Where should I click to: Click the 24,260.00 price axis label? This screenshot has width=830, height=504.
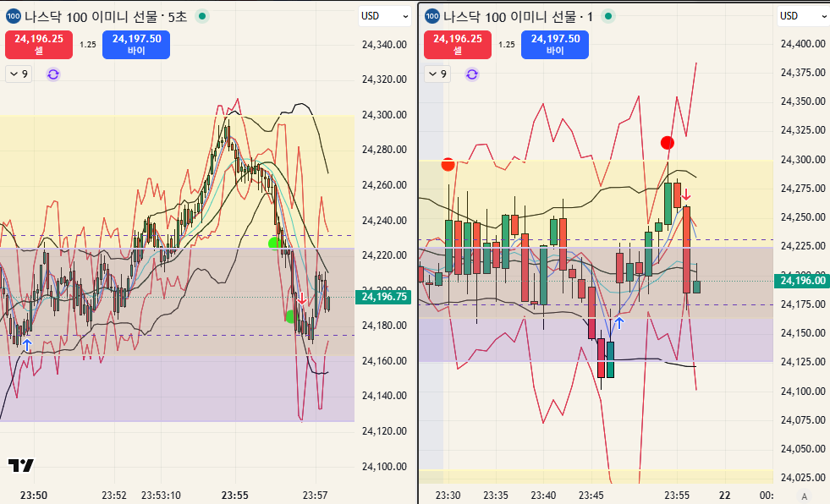click(384, 185)
